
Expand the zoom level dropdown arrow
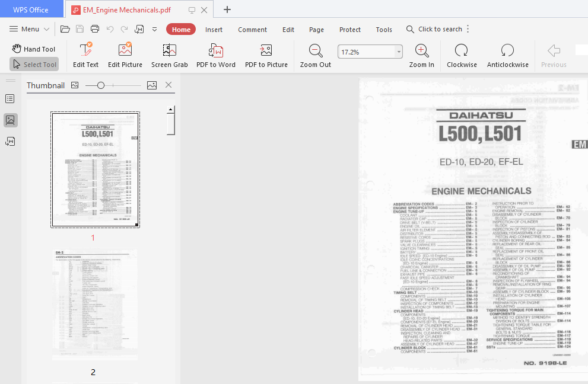pyautogui.click(x=399, y=52)
